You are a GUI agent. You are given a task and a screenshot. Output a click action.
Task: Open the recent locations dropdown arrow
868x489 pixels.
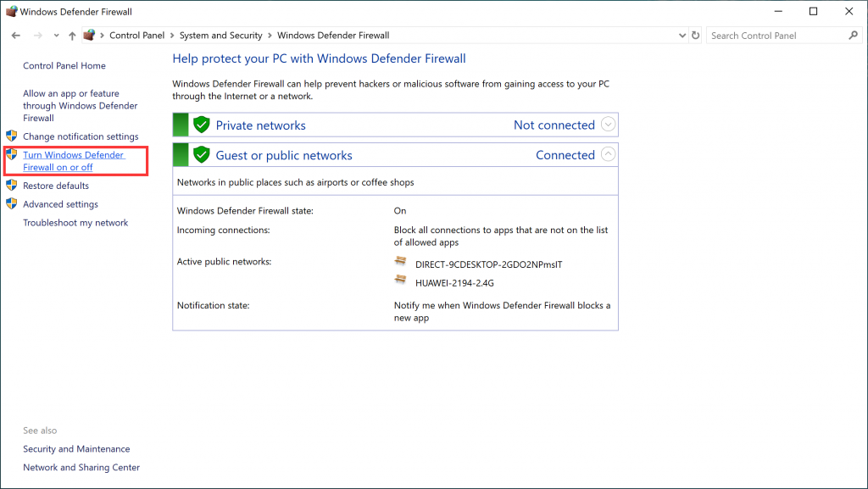(56, 35)
